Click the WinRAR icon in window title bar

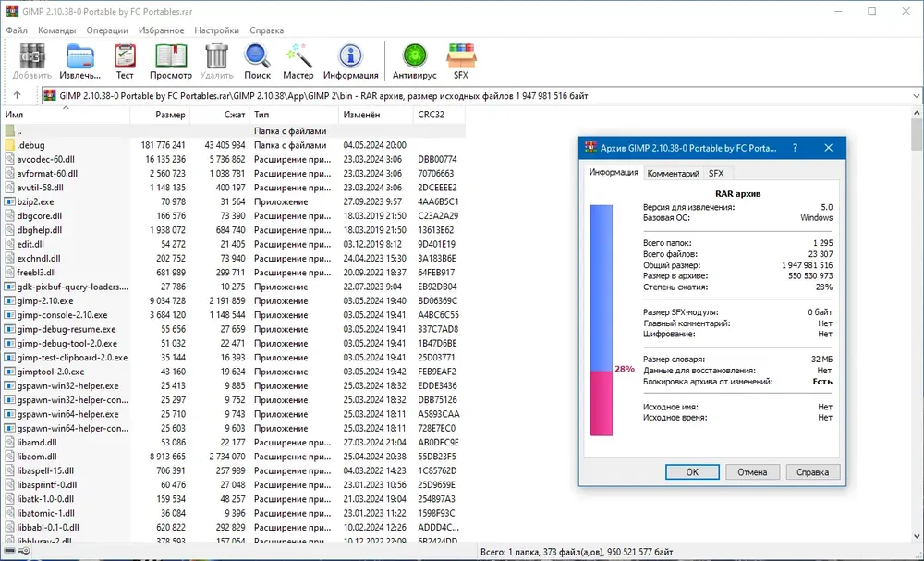pyautogui.click(x=12, y=11)
